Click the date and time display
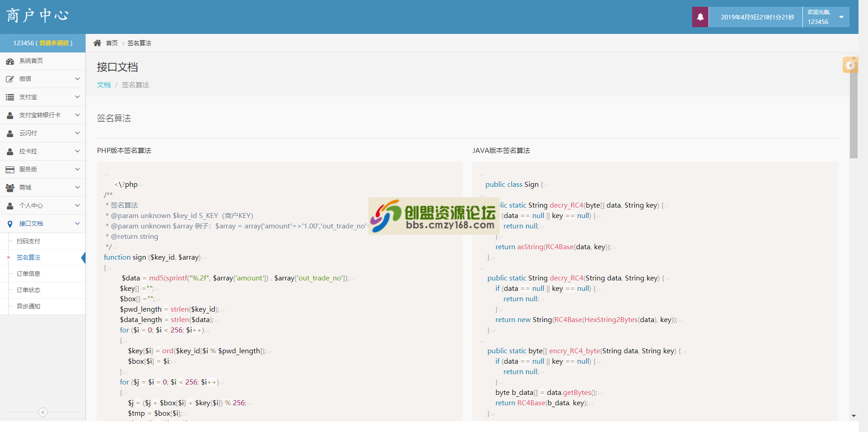 (x=757, y=17)
